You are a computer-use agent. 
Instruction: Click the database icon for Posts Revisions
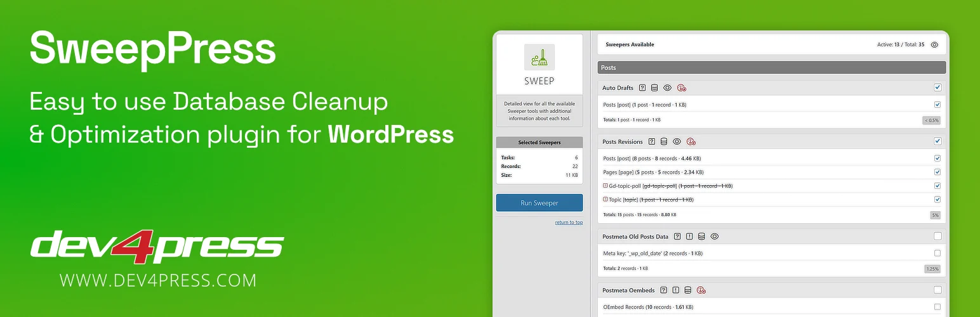pos(664,141)
